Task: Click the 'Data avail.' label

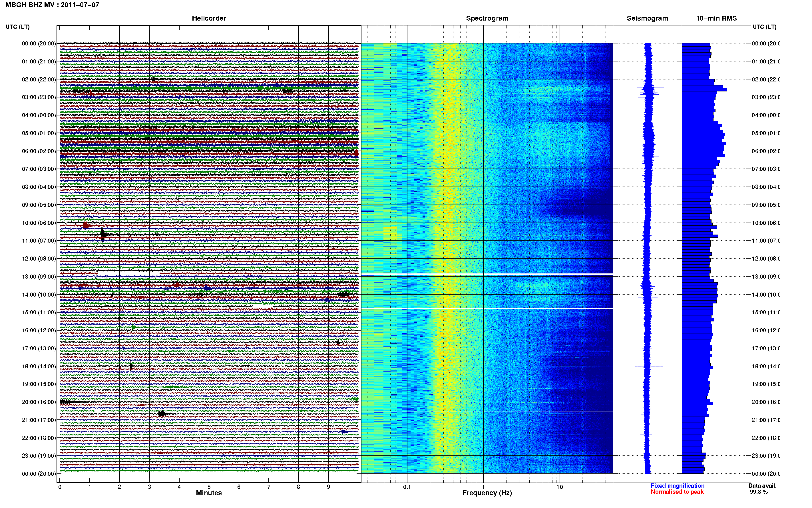Action: point(762,486)
